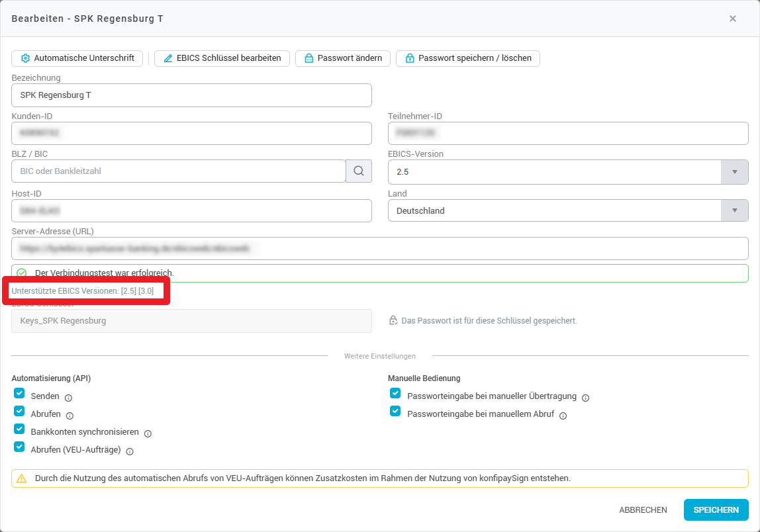Uncheck the Senden checkbox
Image resolution: width=760 pixels, height=532 pixels.
tap(19, 393)
